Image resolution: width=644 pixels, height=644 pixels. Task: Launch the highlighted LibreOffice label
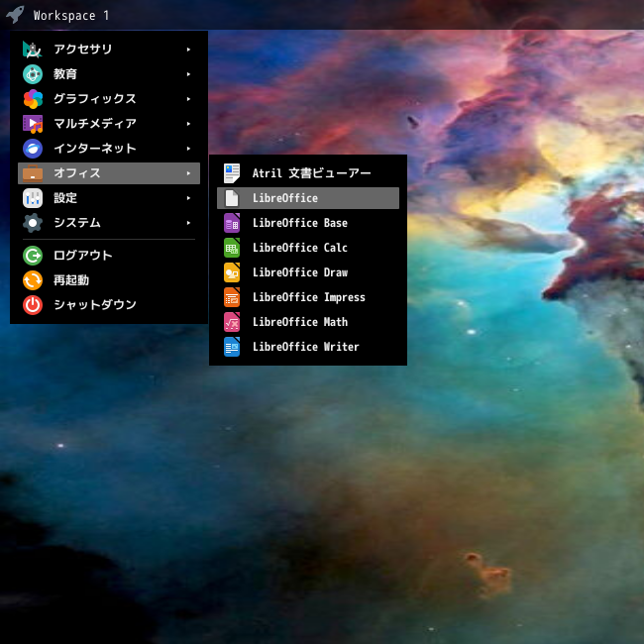click(285, 198)
